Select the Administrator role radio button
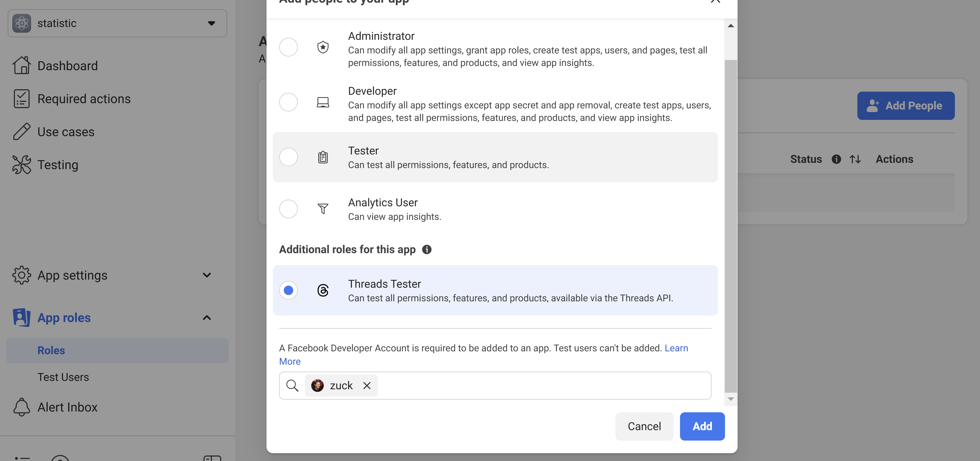980x461 pixels. coord(288,47)
